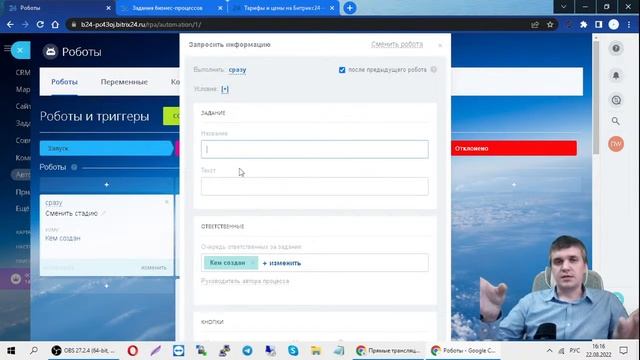Open Ещё in the left menu
640x360 pixels.
22,208
